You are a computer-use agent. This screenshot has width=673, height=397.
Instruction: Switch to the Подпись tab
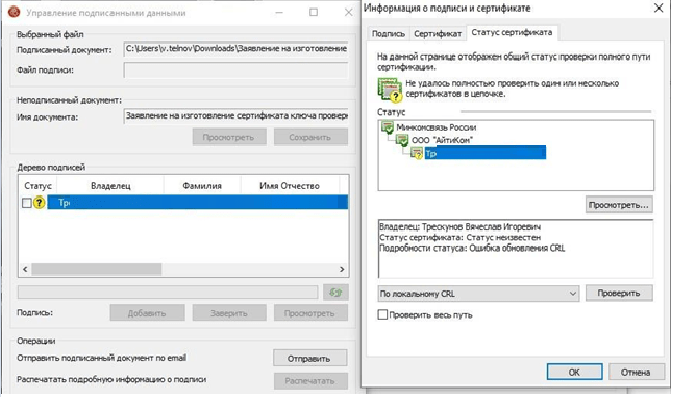pos(388,33)
